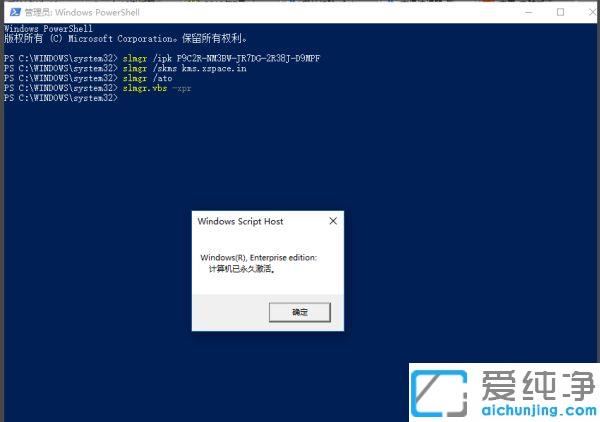This screenshot has width=600, height=422.
Task: Click the message 计算机已永久激活
Action: click(241, 269)
